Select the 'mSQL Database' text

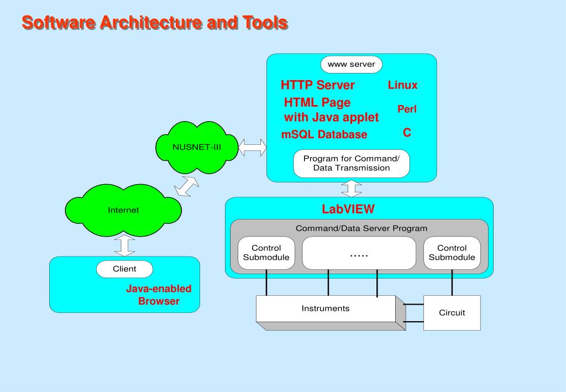324,134
